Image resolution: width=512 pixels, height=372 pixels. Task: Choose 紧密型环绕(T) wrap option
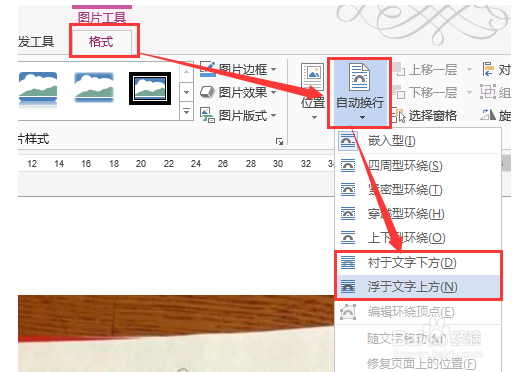point(418,190)
